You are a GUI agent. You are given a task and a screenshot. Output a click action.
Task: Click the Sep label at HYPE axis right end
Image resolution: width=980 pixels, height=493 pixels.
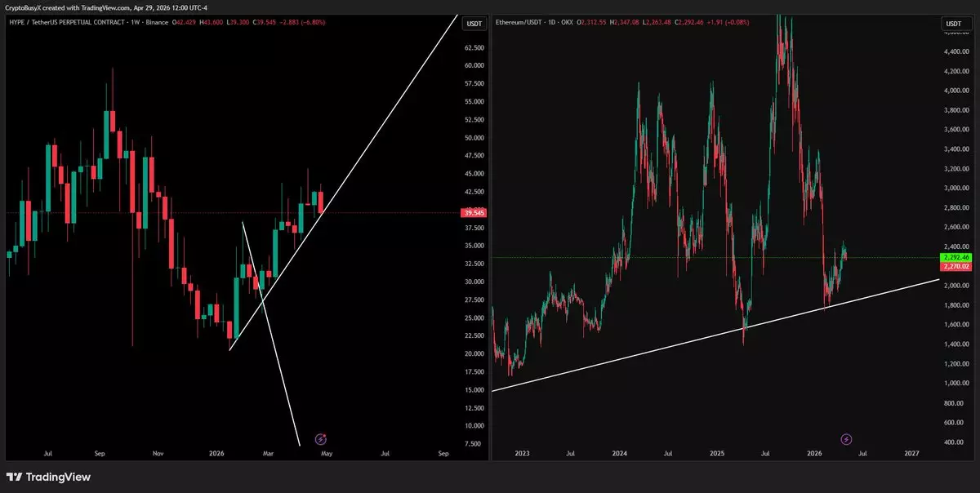tap(443, 451)
